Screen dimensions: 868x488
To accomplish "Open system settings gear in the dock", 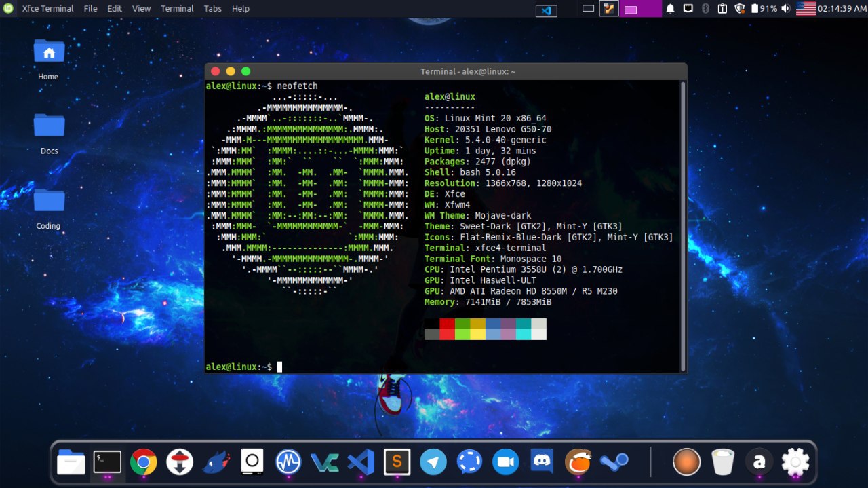I will [x=795, y=462].
